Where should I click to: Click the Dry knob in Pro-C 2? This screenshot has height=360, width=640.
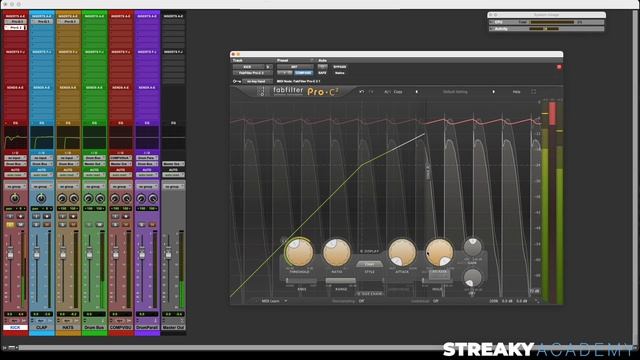(472, 278)
